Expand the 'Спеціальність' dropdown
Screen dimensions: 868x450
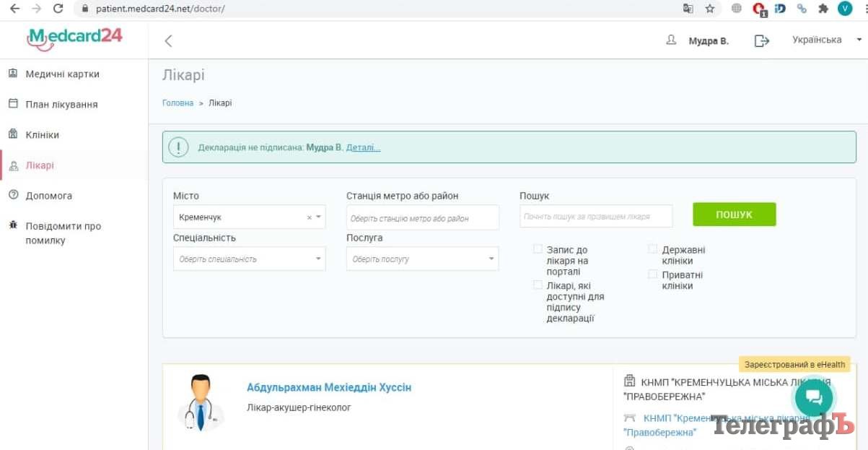pos(249,259)
